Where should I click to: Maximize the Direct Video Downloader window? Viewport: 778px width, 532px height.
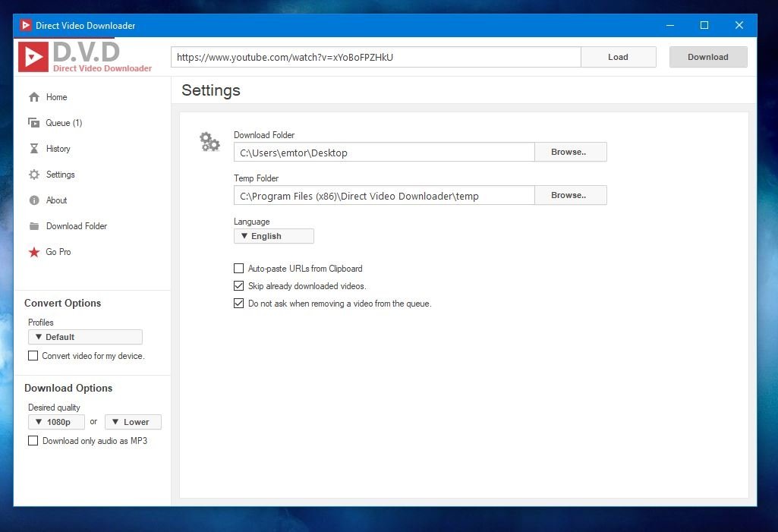coord(704,25)
